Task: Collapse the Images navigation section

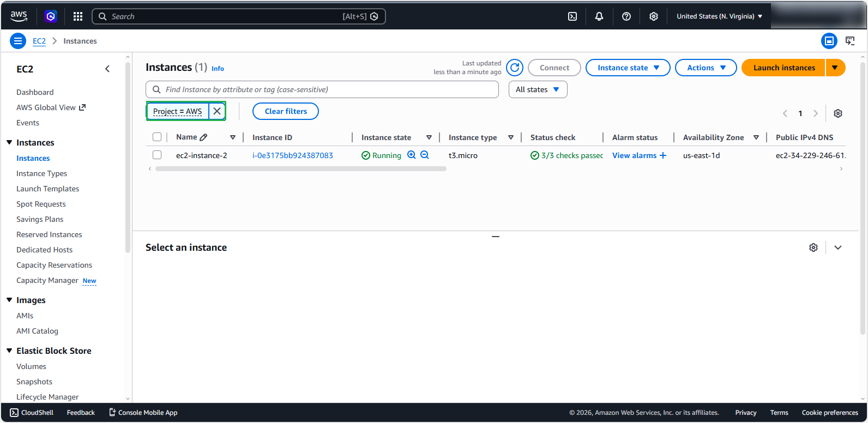Action: 9,300
